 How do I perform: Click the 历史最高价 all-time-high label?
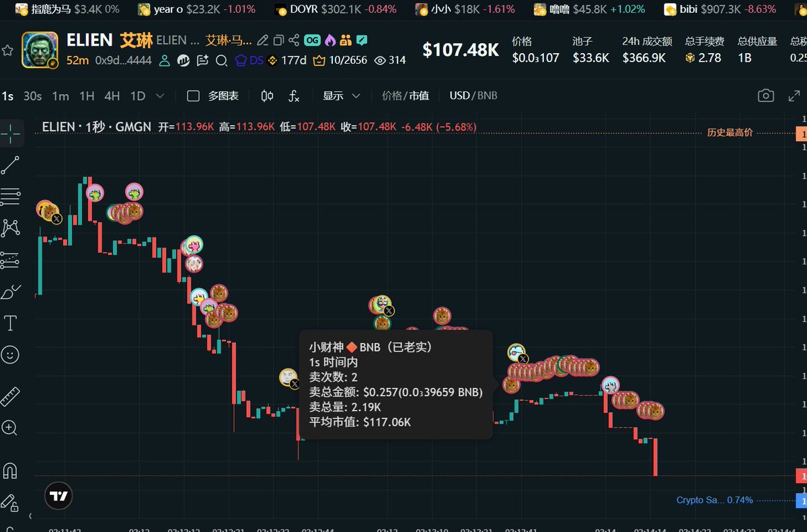(730, 133)
